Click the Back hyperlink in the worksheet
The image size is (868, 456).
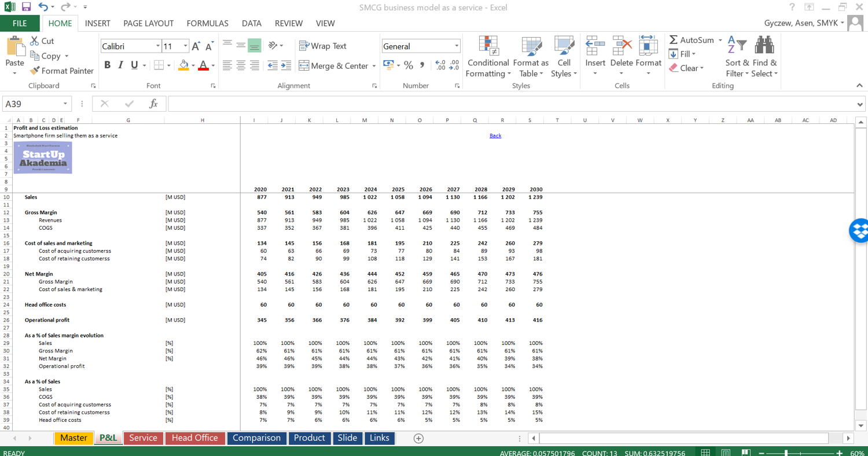[x=495, y=135]
